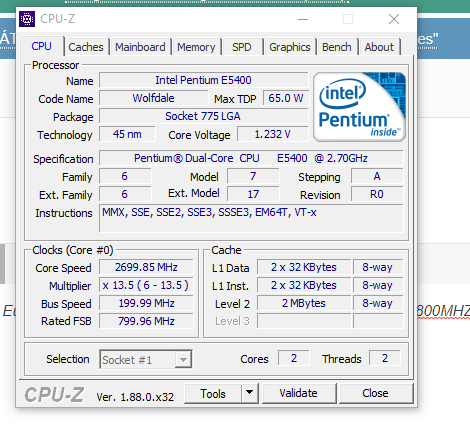The height and width of the screenshot is (445, 470).
Task: Click the Intel Pentium inside logo
Action: tap(359, 107)
